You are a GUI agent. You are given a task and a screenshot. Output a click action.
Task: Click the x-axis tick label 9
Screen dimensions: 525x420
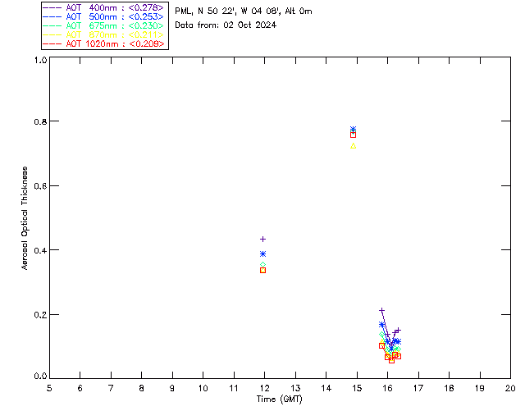(x=172, y=388)
